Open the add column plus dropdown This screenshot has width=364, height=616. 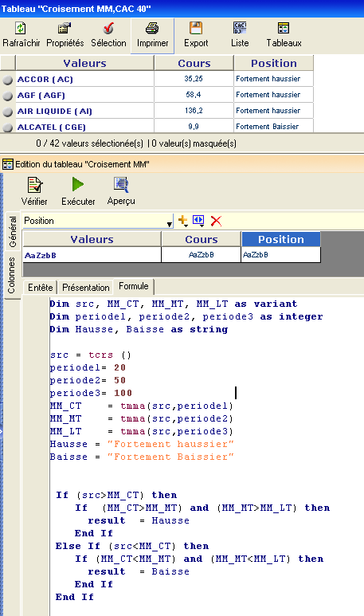pyautogui.click(x=182, y=221)
